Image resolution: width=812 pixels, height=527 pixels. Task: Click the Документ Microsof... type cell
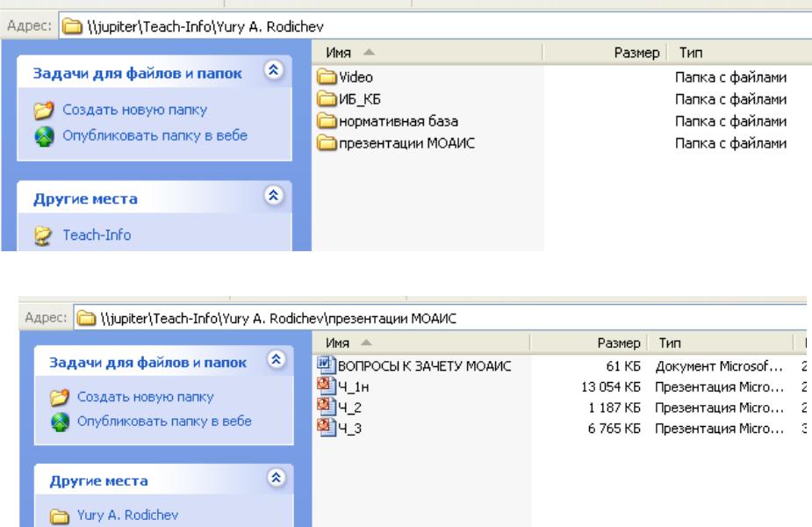click(x=719, y=366)
